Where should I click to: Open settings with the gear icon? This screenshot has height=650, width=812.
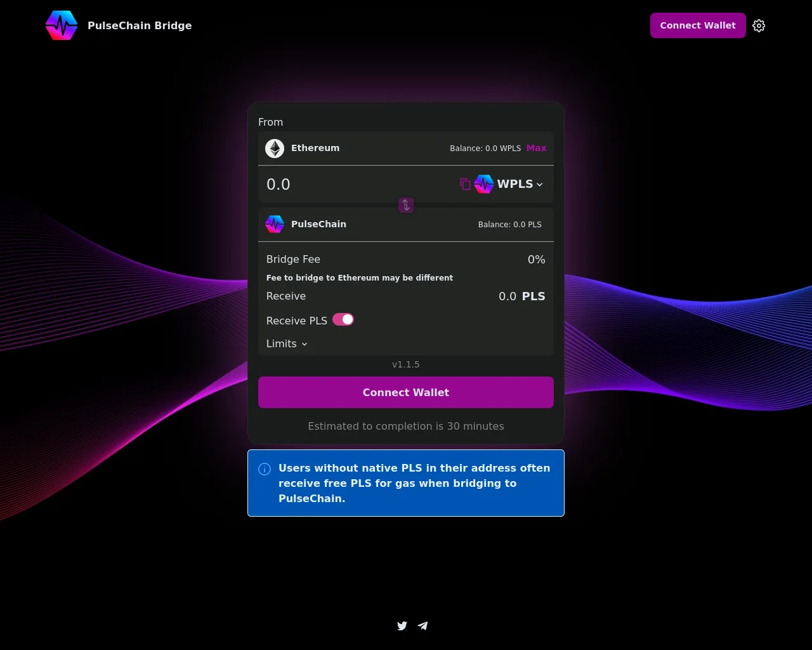pos(759,25)
